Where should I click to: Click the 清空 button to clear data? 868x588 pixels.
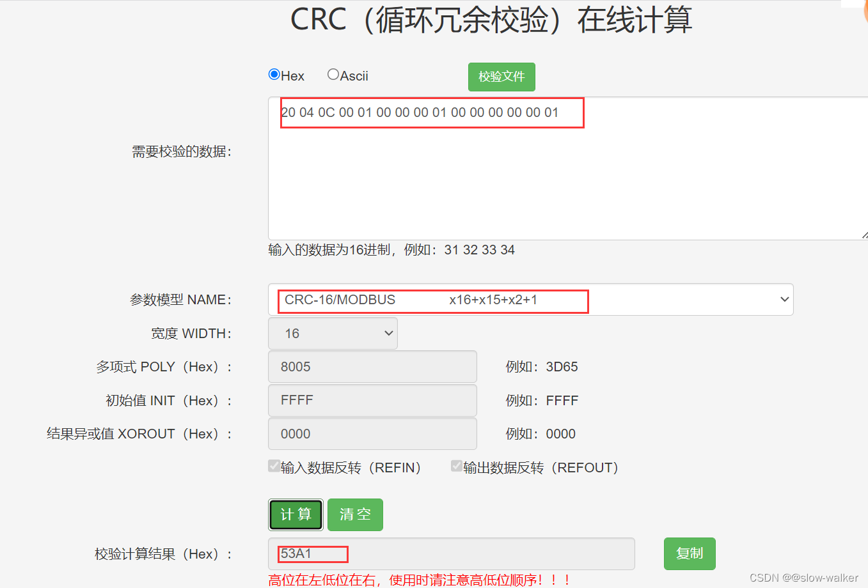click(x=355, y=514)
